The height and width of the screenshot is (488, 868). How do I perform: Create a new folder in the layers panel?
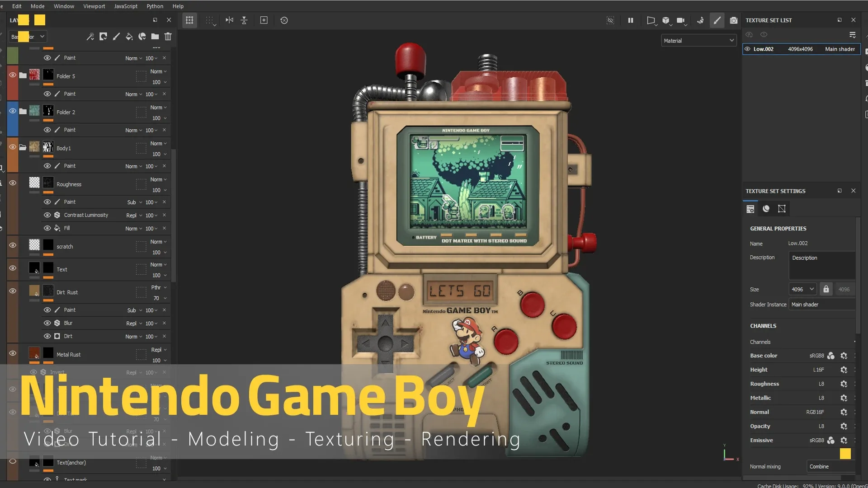click(x=155, y=37)
